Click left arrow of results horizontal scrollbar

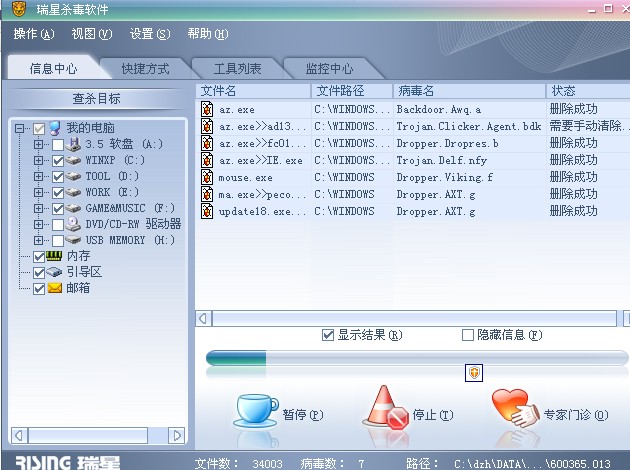(x=203, y=319)
